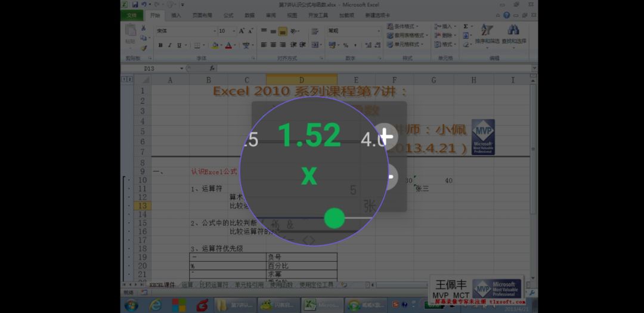Activate the Format Painter brush
Screen dimensions: 644x313
click(x=143, y=48)
